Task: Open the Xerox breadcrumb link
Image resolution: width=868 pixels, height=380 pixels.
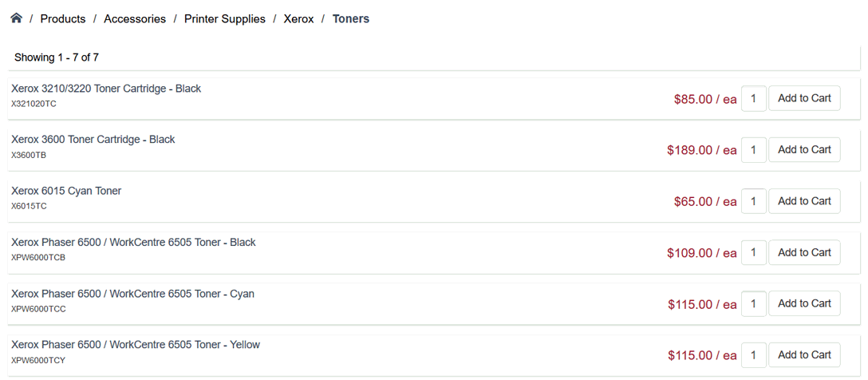Action: coord(299,19)
